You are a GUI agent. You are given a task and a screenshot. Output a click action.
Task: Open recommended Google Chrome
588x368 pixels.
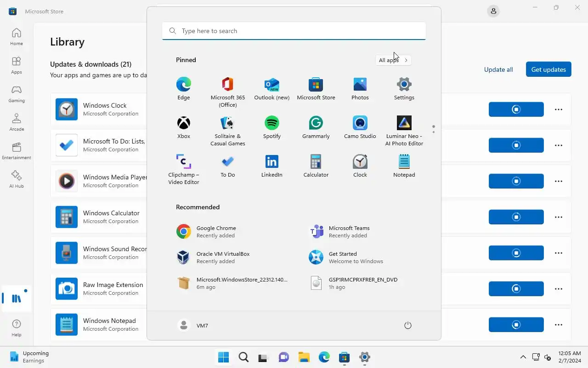point(228,232)
